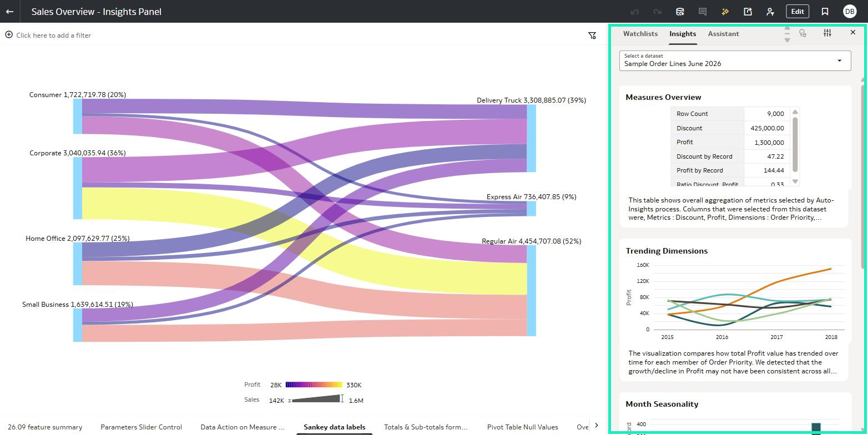
Task: Click the refresh insights lightbulb icon
Action: (803, 33)
